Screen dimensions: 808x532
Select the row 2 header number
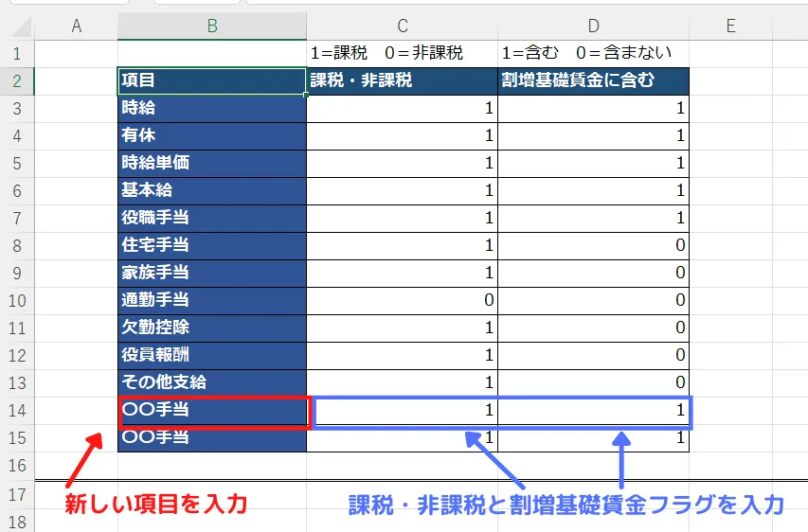17,81
